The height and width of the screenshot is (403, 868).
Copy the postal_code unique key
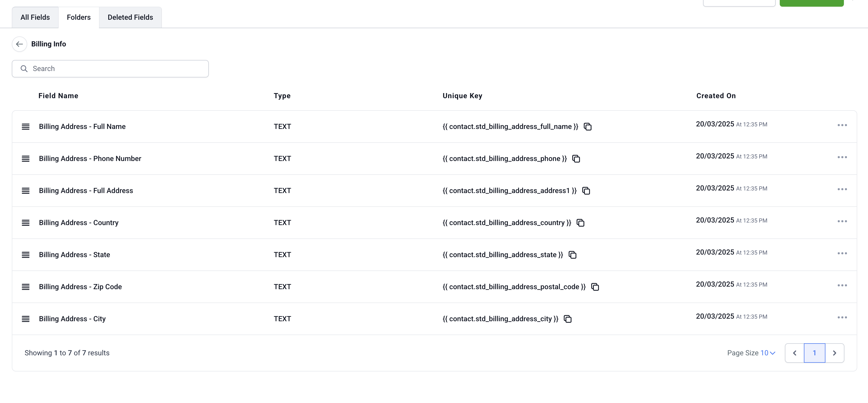595,287
